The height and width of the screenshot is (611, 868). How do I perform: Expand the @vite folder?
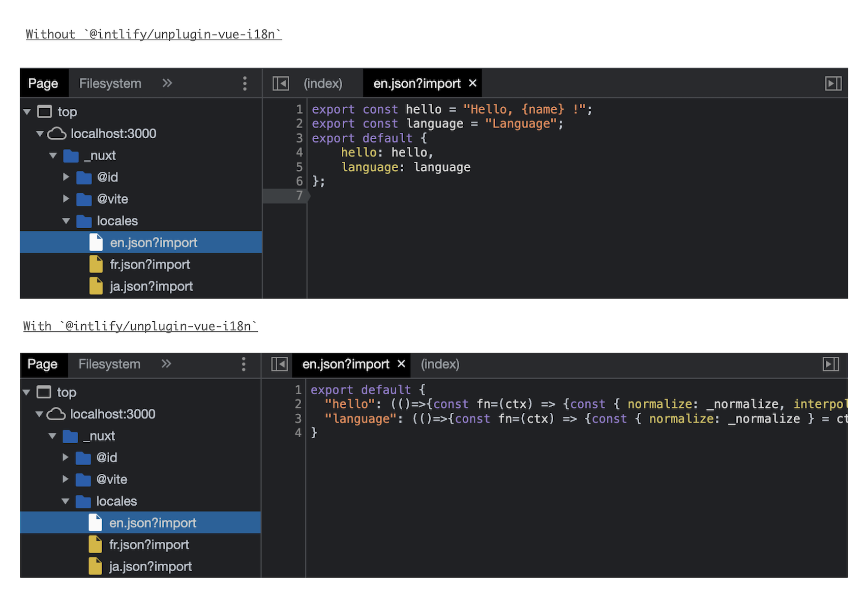[67, 199]
